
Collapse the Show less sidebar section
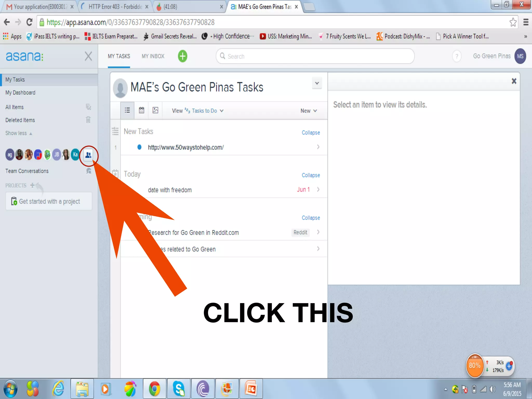pos(19,133)
